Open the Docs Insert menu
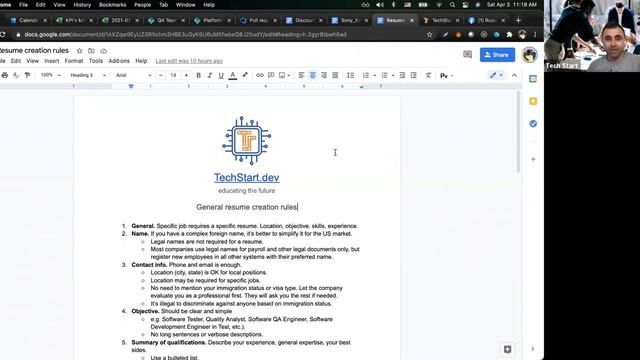 [52, 61]
